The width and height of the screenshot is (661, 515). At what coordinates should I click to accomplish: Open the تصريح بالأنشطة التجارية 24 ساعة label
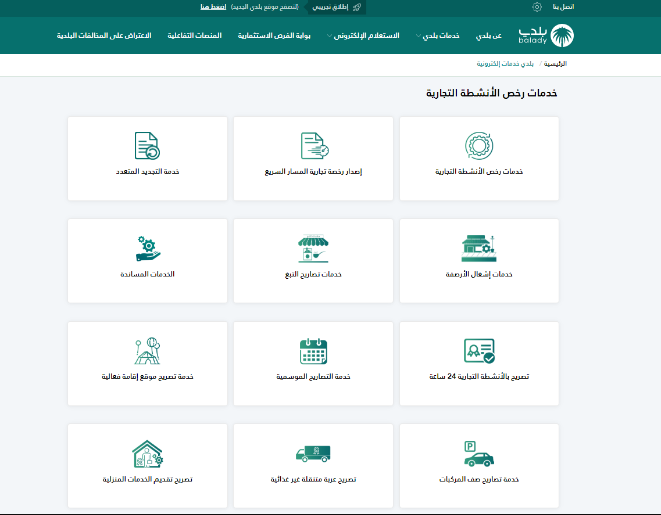coord(479,376)
